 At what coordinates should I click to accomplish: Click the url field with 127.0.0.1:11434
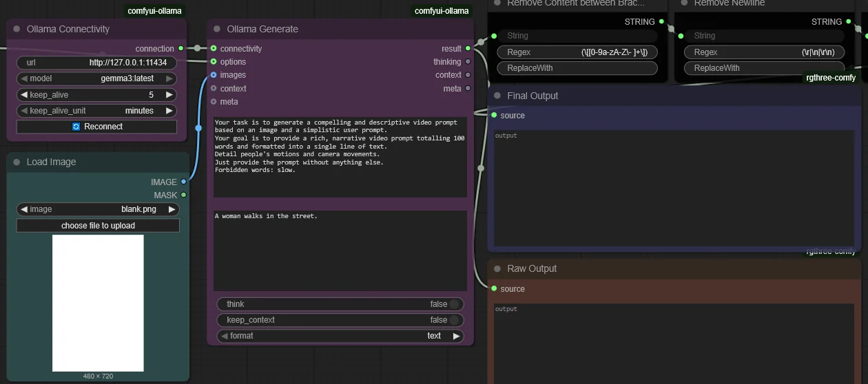tap(96, 63)
